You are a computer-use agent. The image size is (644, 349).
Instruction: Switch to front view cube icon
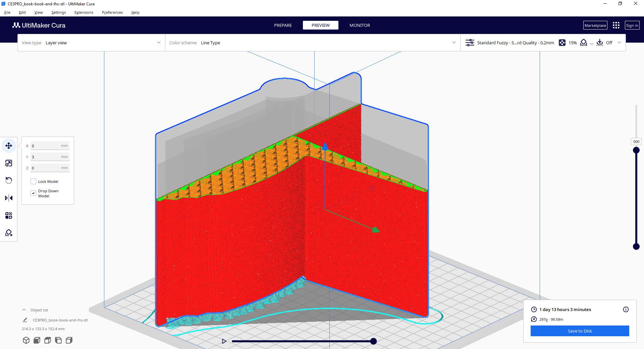(x=37, y=340)
